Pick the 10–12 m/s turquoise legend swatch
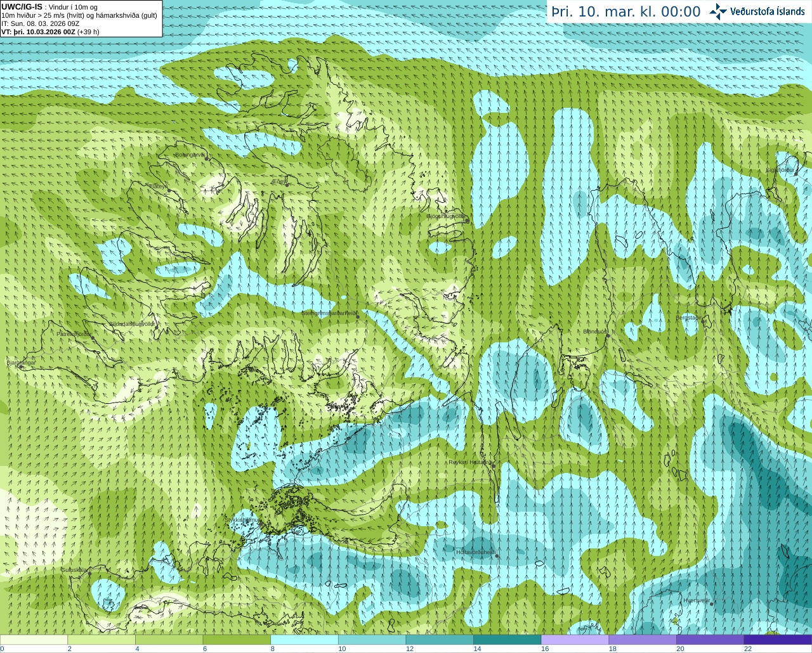Image resolution: width=812 pixels, height=653 pixels. tap(372, 640)
